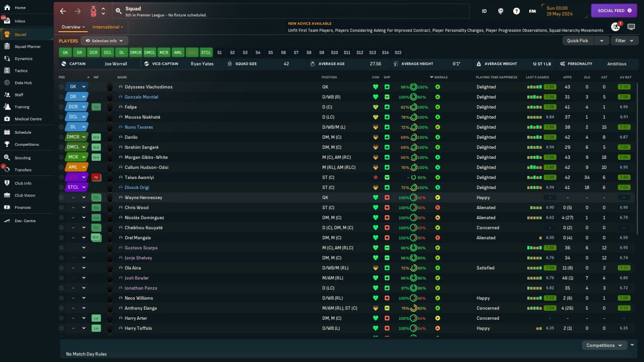This screenshot has height=362, width=644.
Task: Click the search magnifier icon
Action: click(x=118, y=11)
